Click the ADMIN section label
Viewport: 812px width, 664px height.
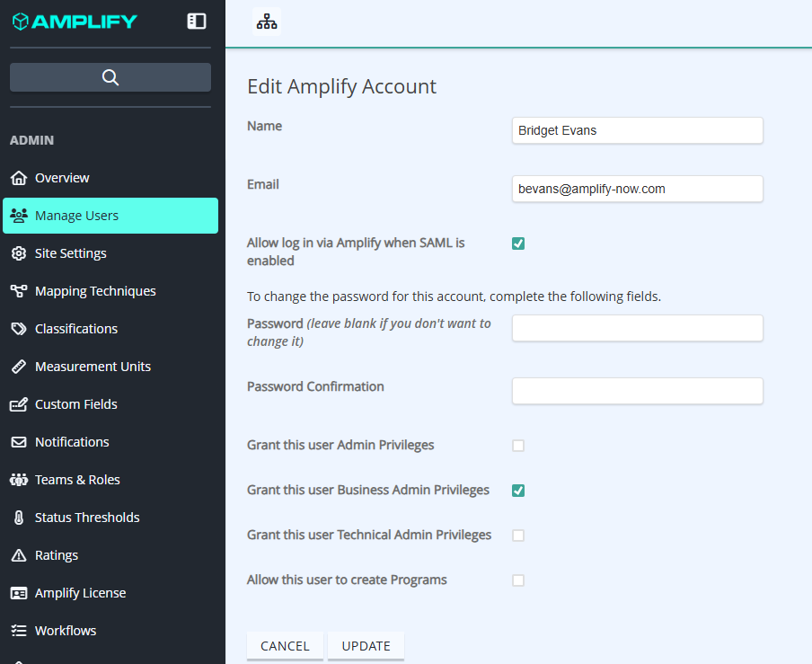pos(31,140)
